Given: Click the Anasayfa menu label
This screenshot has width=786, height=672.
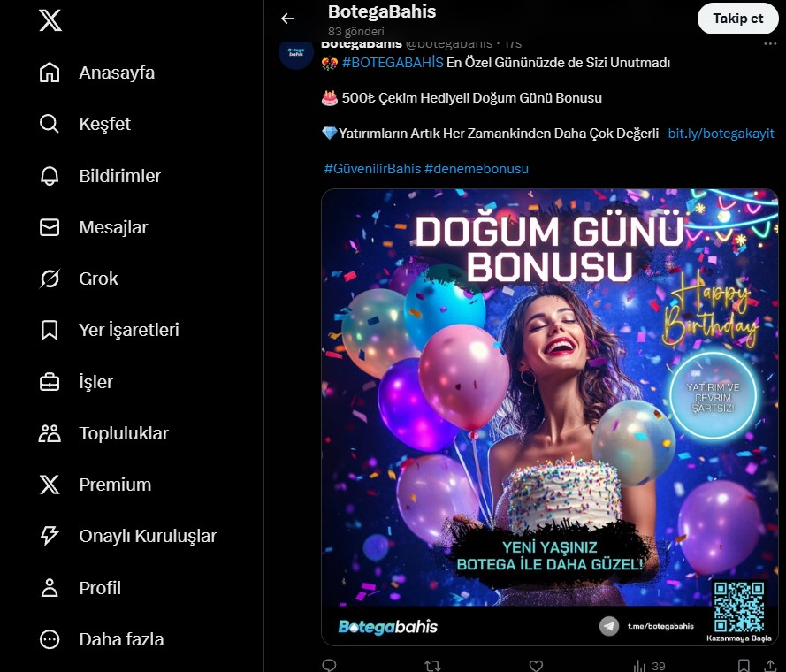Looking at the screenshot, I should 117,73.
